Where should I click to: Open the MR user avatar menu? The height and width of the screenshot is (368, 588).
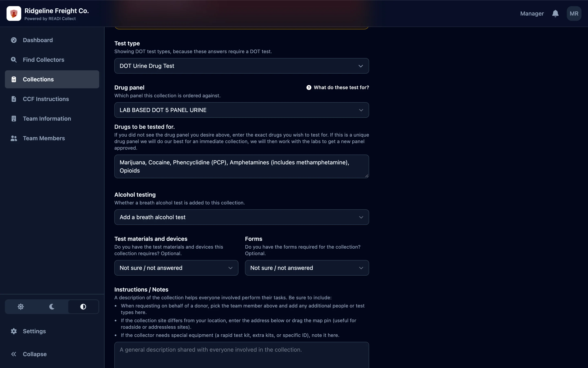coord(574,13)
